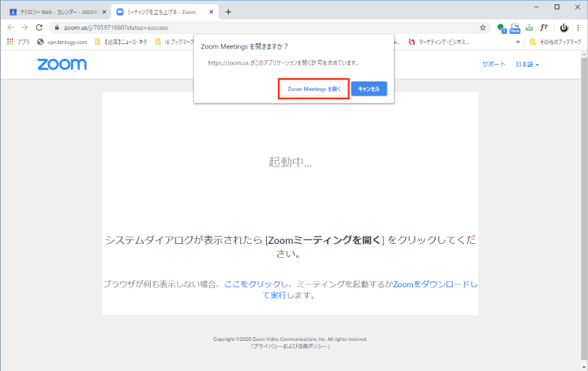Click the green tray extension icon

point(529,27)
